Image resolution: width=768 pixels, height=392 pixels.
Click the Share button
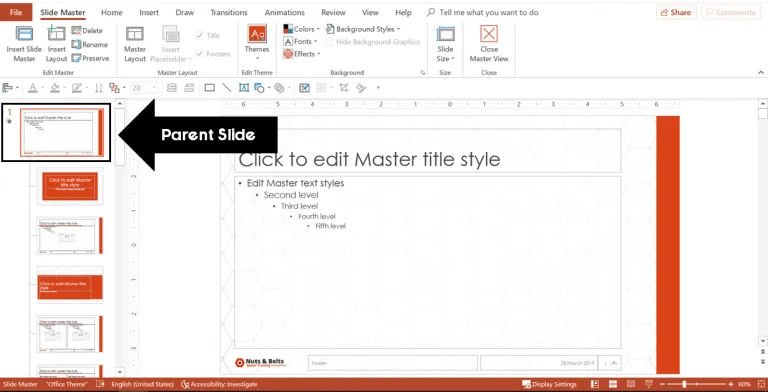tap(676, 12)
